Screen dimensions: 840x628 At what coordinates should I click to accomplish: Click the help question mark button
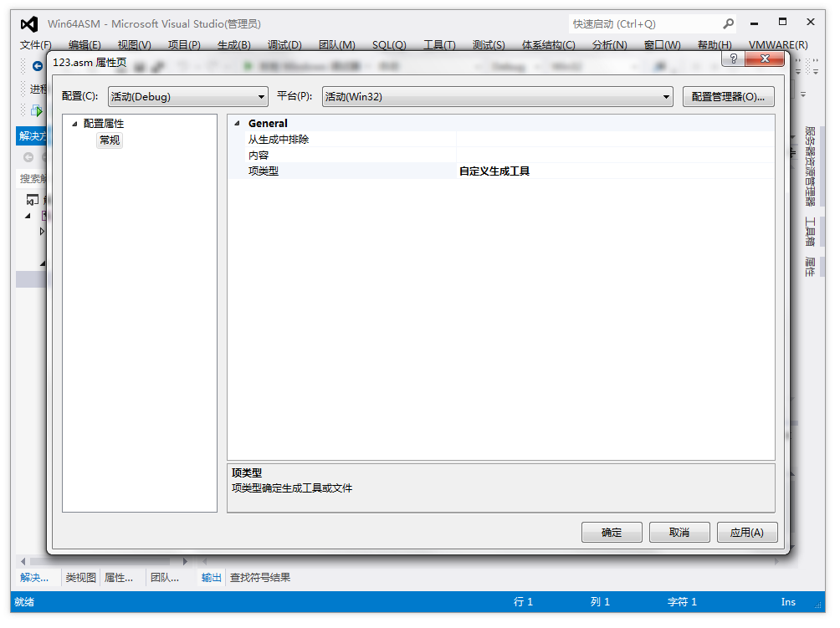pos(733,58)
